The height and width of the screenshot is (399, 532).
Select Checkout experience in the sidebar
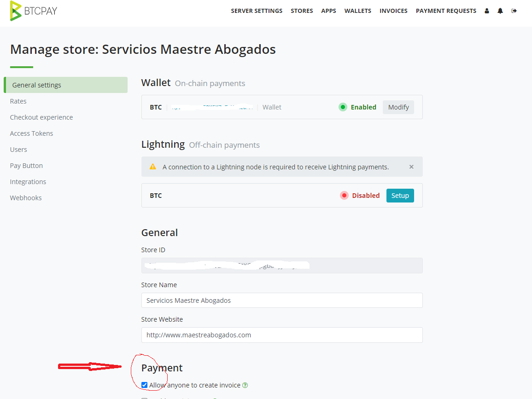click(x=41, y=117)
